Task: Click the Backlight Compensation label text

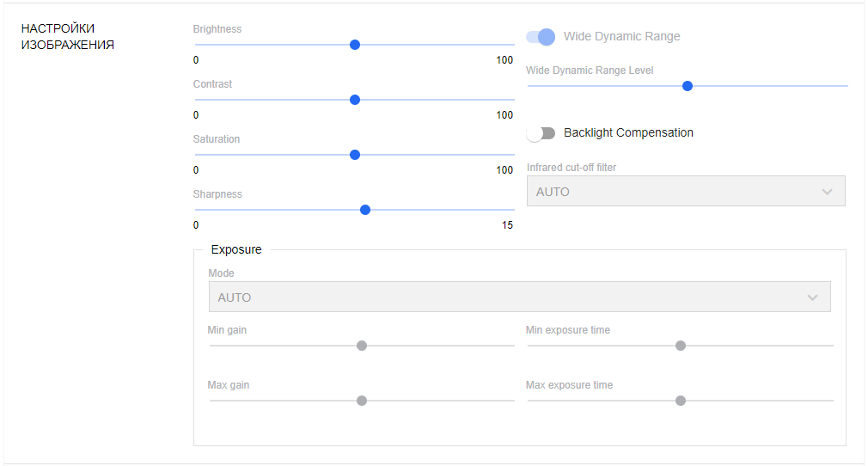Action: coord(628,133)
